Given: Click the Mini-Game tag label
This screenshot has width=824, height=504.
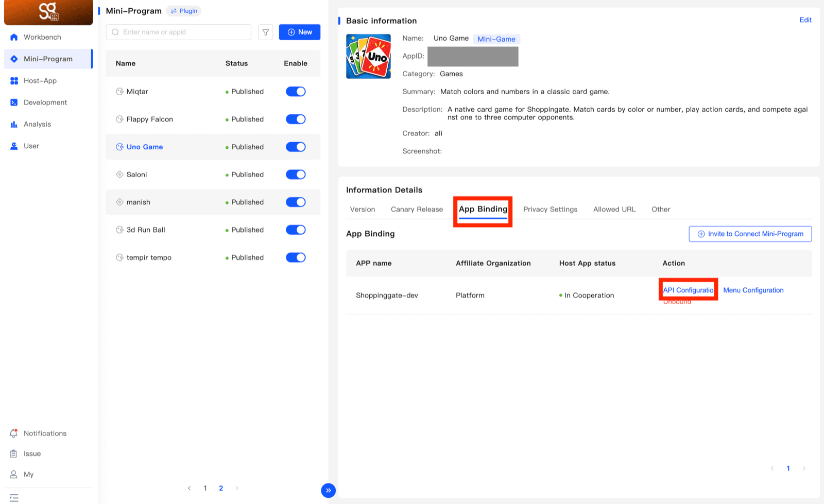Looking at the screenshot, I should pyautogui.click(x=496, y=39).
